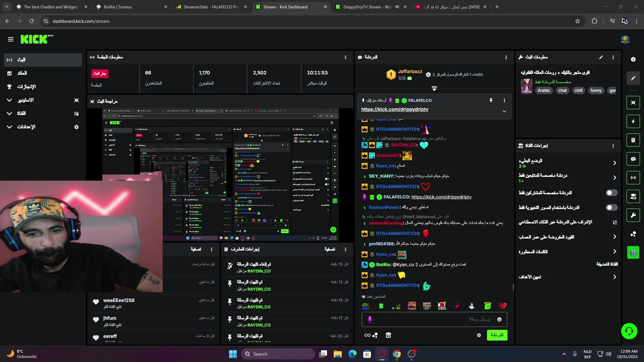Open FALAFELCO's kick.com/drippydriptv link in chat

tap(441, 197)
